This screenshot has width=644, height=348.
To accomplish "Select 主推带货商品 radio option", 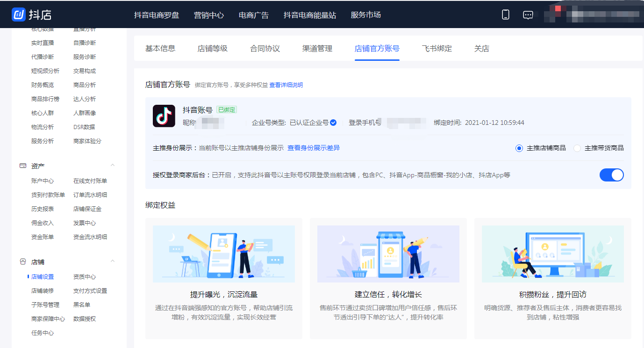I will click(577, 148).
